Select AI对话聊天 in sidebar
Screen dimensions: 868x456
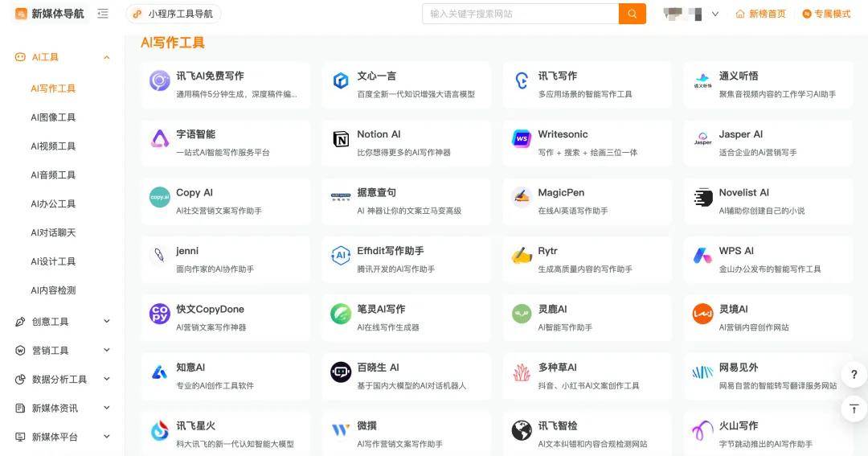pyautogui.click(x=53, y=232)
